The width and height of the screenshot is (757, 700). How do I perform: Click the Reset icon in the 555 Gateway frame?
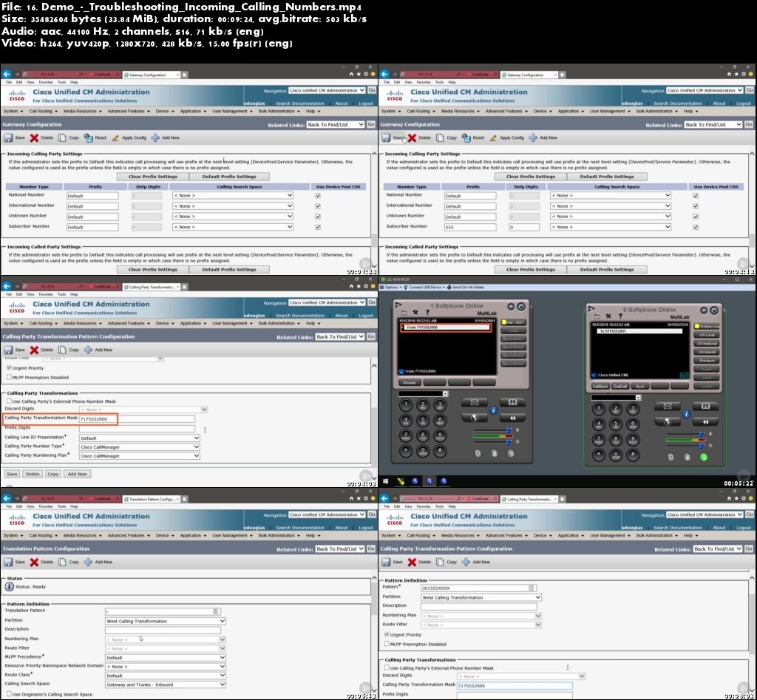point(466,137)
